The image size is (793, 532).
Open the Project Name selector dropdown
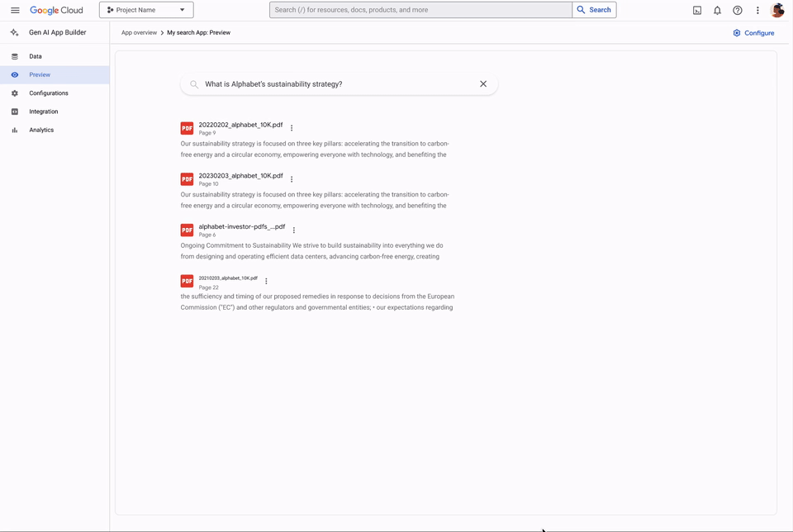[146, 10]
